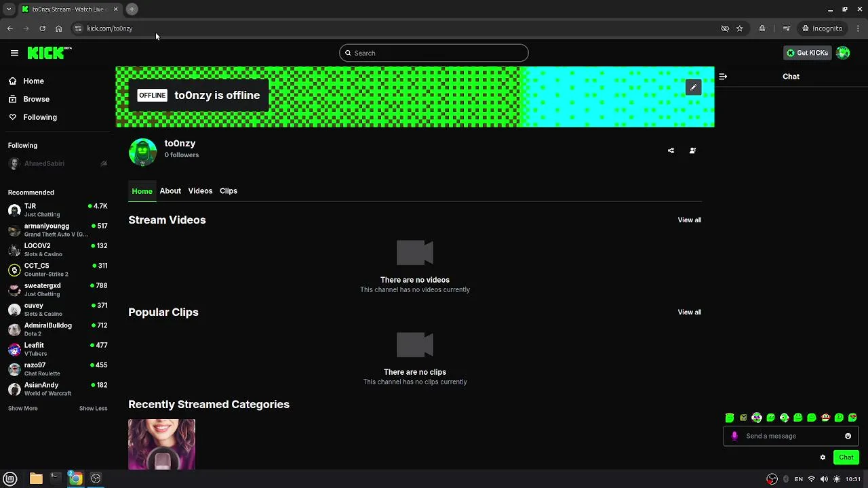The width and height of the screenshot is (868, 488).
Task: Open the Linux Mint start menu
Action: tap(12, 479)
